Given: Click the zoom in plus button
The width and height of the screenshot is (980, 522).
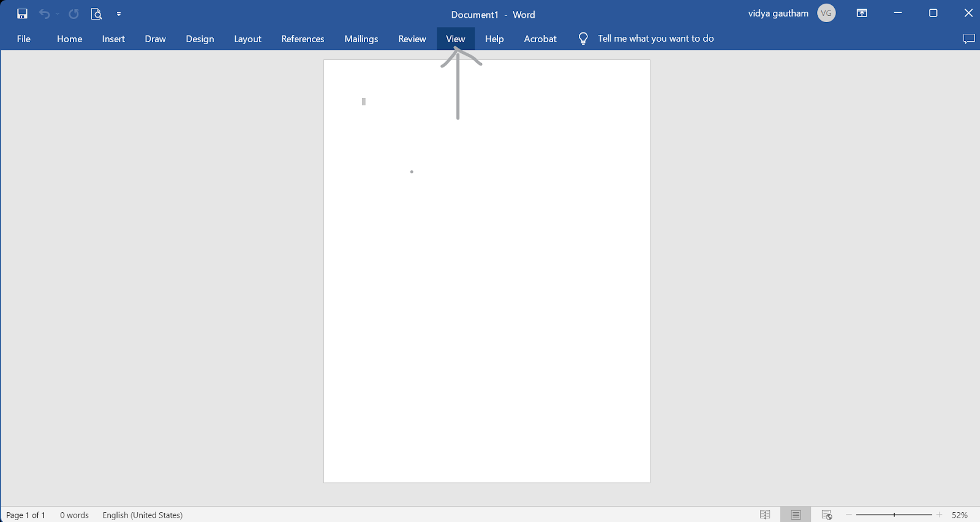Looking at the screenshot, I should [x=939, y=515].
